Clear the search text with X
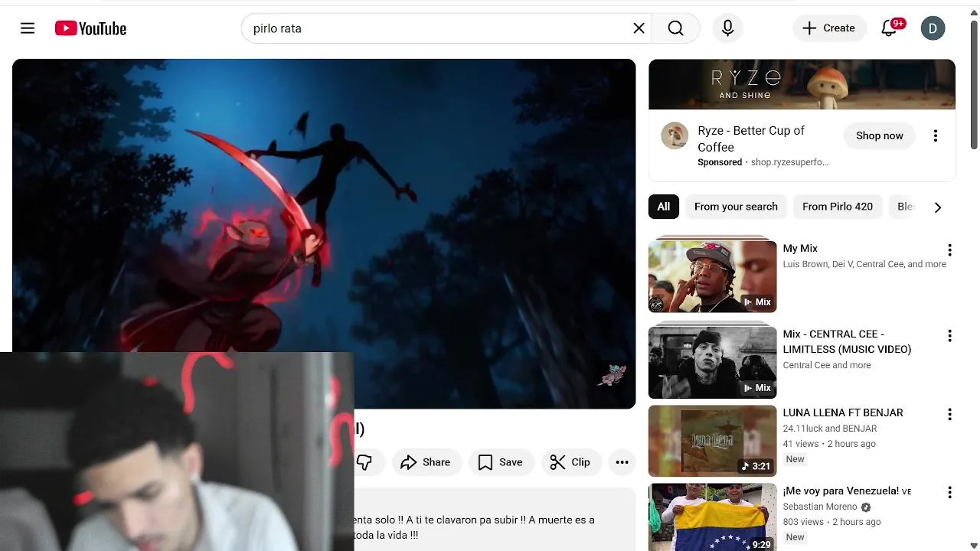The width and height of the screenshot is (980, 551). 639,28
